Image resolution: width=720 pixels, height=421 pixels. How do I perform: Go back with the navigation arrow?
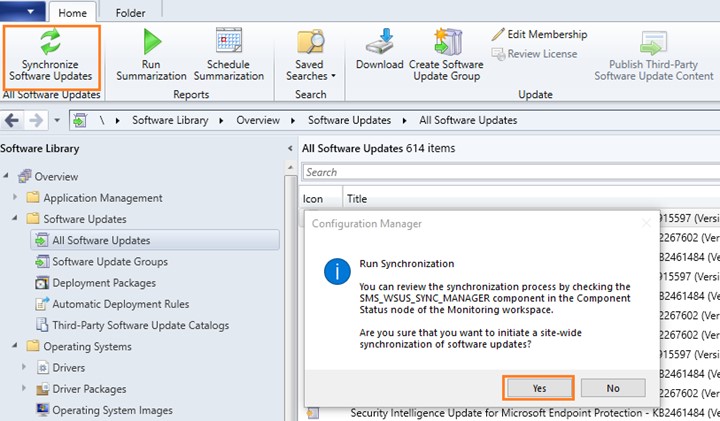click(12, 121)
